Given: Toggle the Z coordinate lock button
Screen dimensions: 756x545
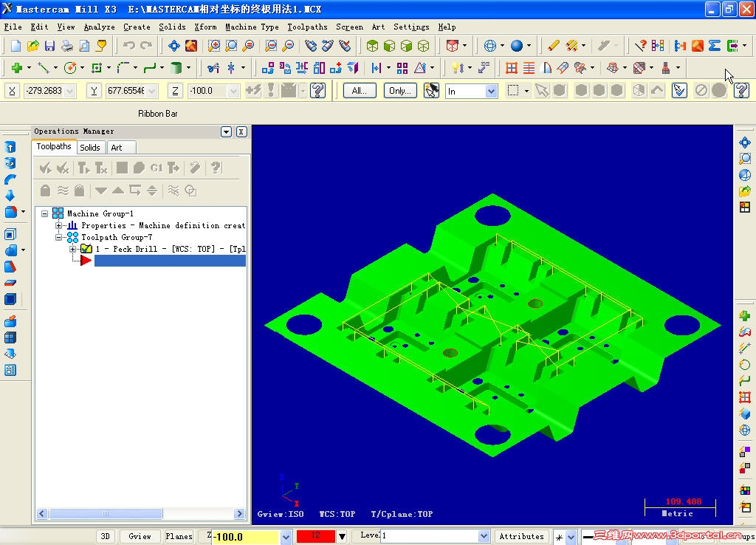Looking at the screenshot, I should point(175,91).
